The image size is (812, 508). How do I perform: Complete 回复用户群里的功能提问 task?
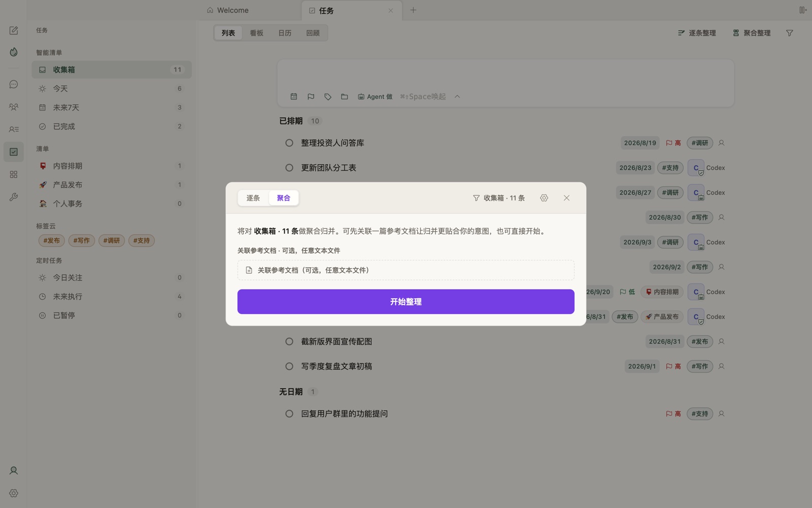(289, 414)
